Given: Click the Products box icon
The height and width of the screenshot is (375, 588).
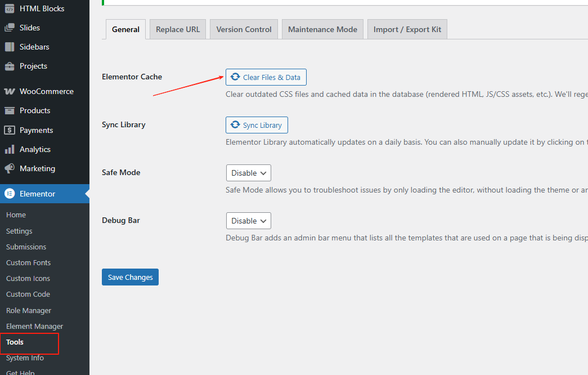Looking at the screenshot, I should 10,110.
